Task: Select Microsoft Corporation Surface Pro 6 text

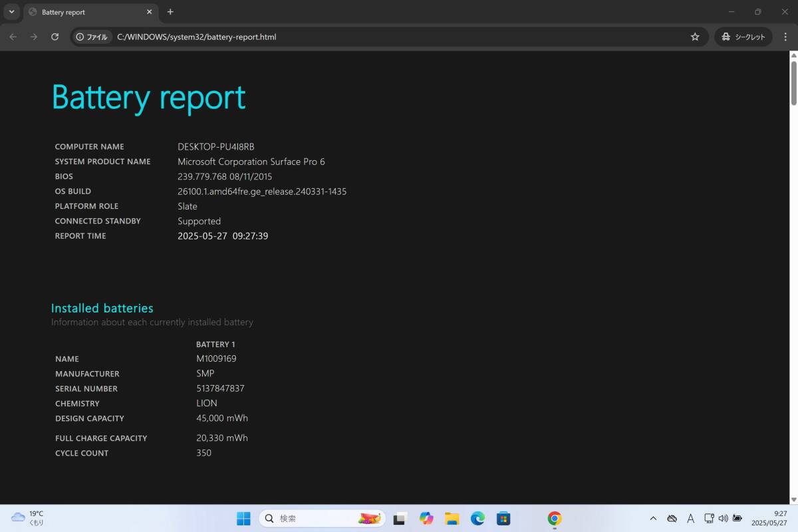Action: [x=251, y=162]
